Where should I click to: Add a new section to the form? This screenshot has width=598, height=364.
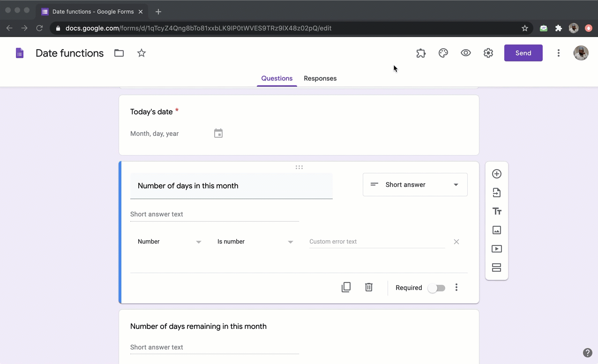496,267
